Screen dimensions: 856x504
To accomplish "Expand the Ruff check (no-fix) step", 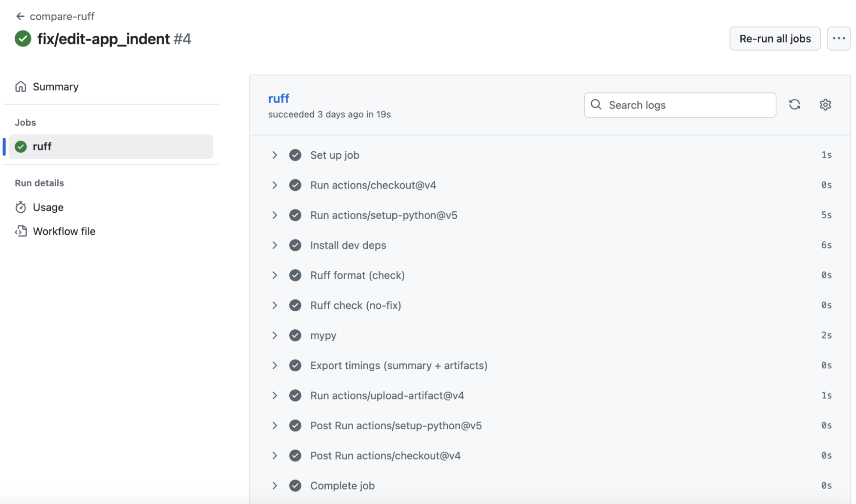I will point(275,305).
